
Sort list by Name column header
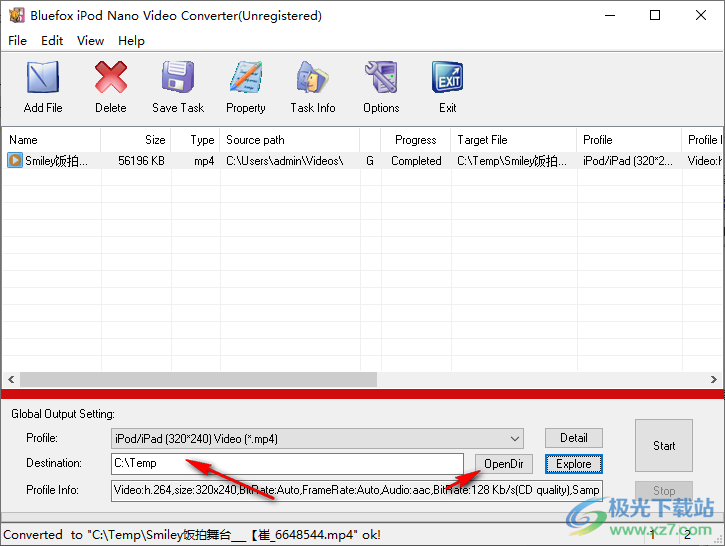click(51, 140)
